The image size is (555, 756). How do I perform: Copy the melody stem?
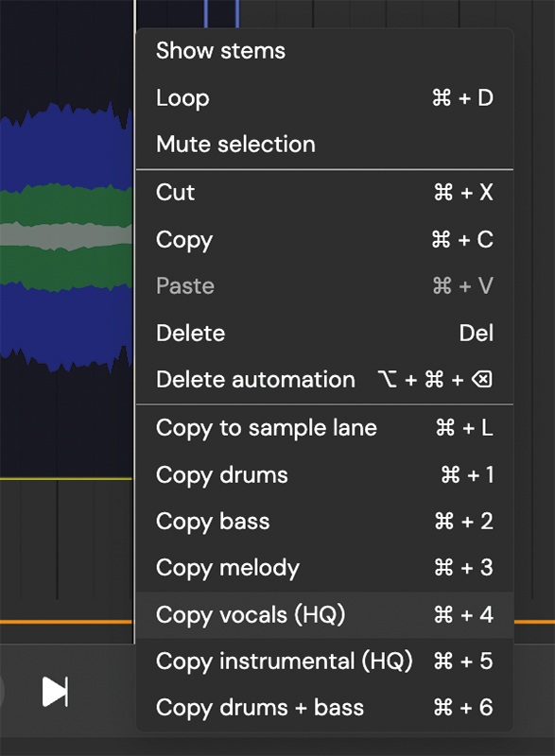[x=227, y=568]
